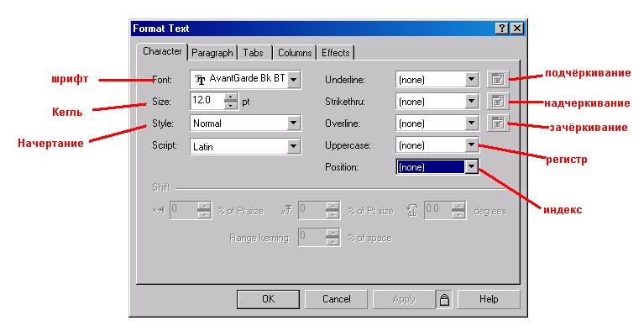Viewport: 644px width, 331px height.
Task: Switch to the Tabs tab
Action: 253,53
